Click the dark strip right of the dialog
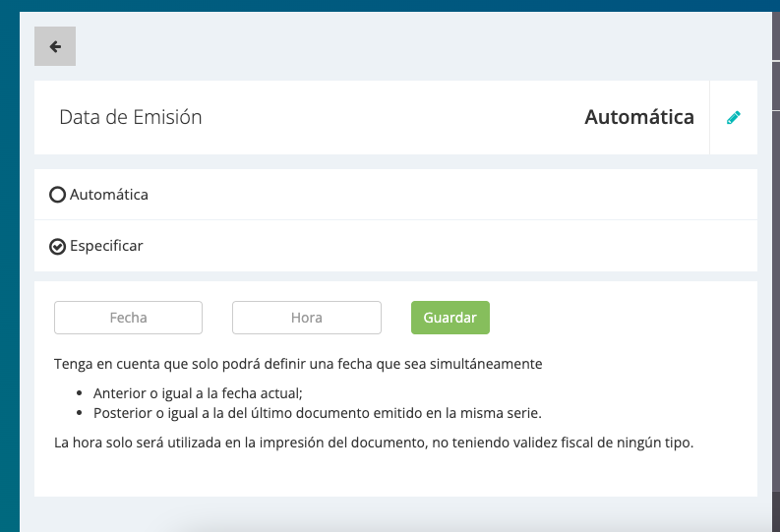This screenshot has width=780, height=532. tap(775, 295)
